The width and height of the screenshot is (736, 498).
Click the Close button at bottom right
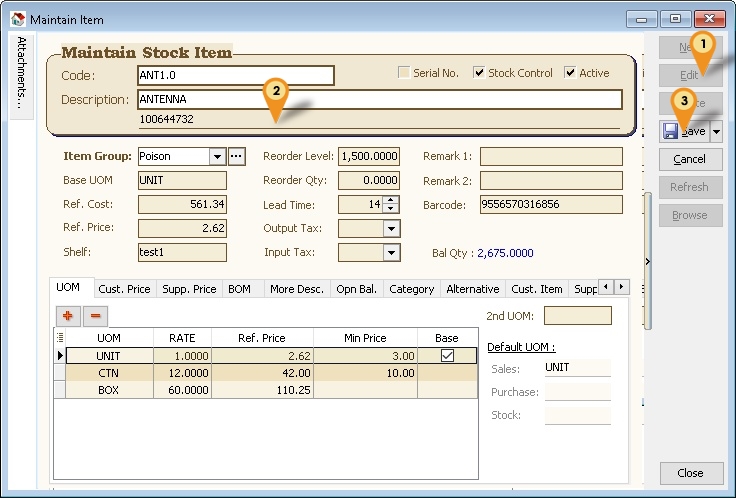pos(690,473)
